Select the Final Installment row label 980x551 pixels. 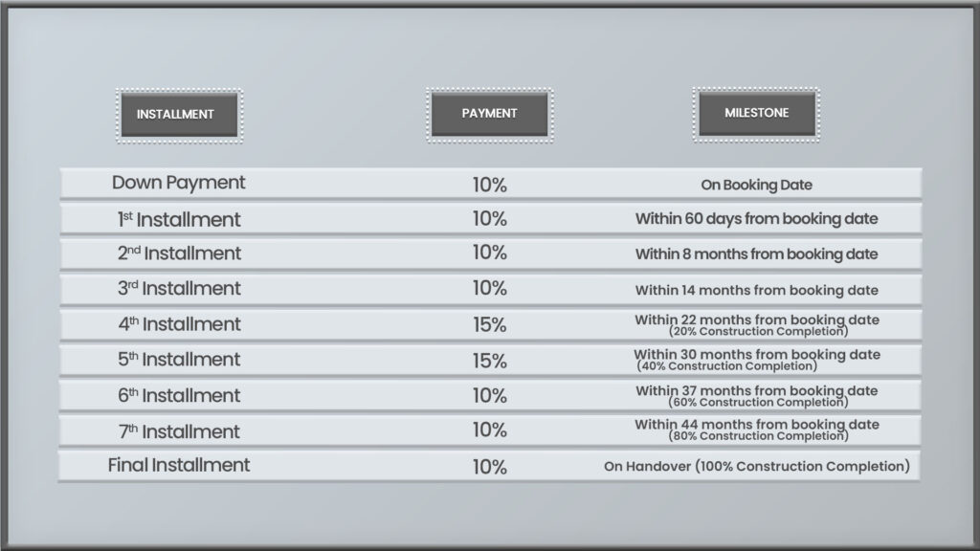click(179, 465)
